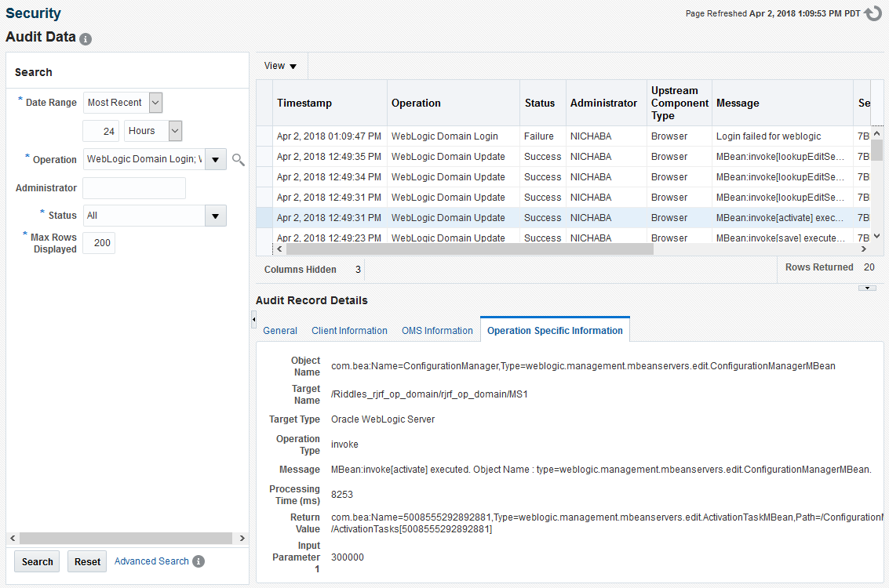Screen dimensions: 889x588
Task: Sort by the Timestamp column header
Action: [x=330, y=103]
